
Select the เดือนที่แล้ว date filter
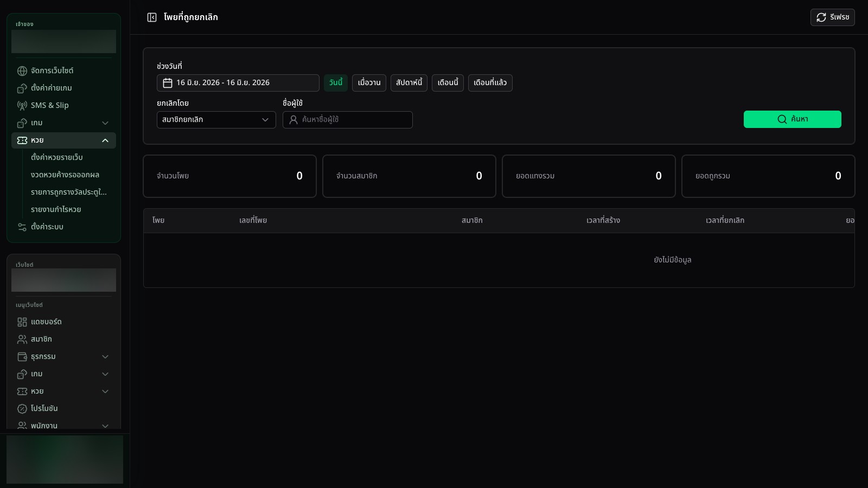pos(490,83)
